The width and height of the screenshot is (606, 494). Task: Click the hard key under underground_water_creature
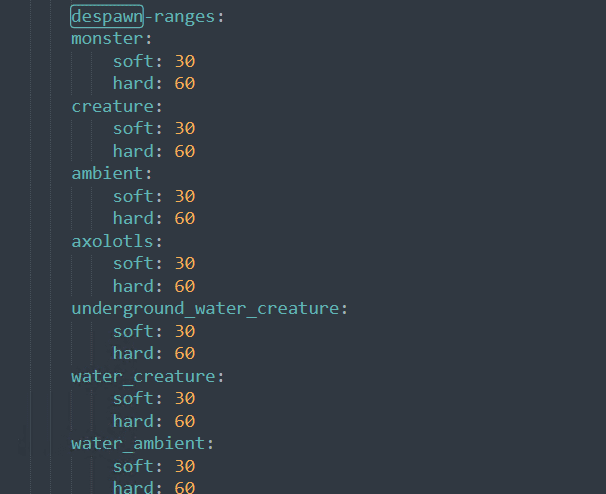(133, 353)
